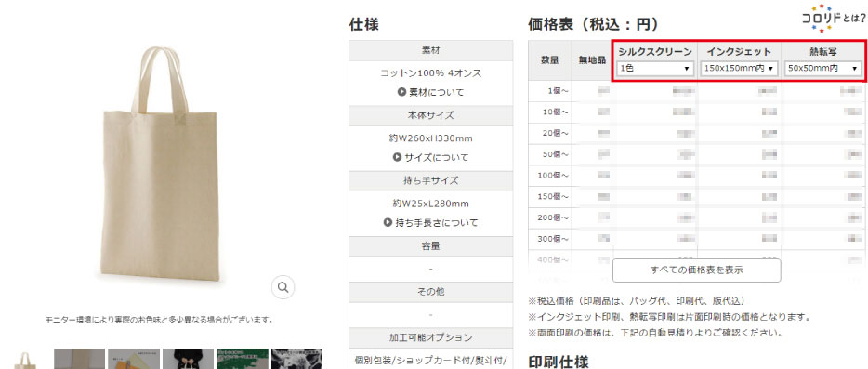Click the モニター環境 color disclaimer text

(160, 320)
